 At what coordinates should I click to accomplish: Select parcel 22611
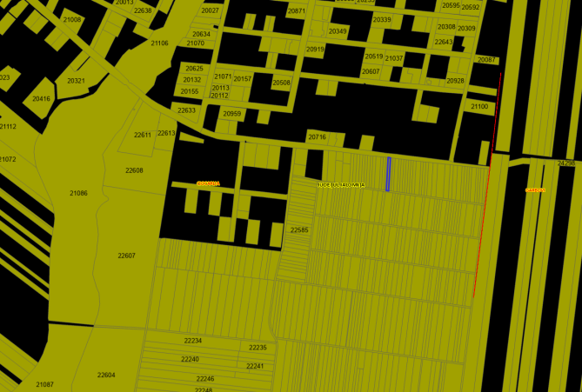click(x=142, y=135)
